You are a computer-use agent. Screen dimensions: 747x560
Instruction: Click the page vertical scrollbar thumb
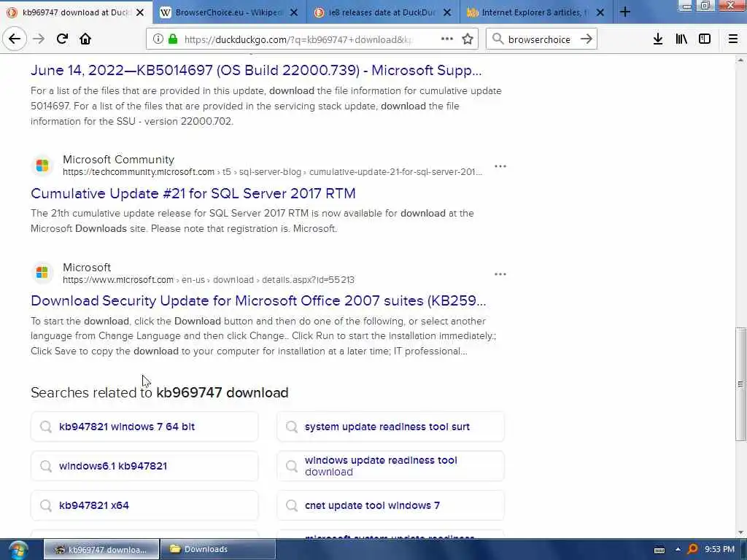click(740, 384)
